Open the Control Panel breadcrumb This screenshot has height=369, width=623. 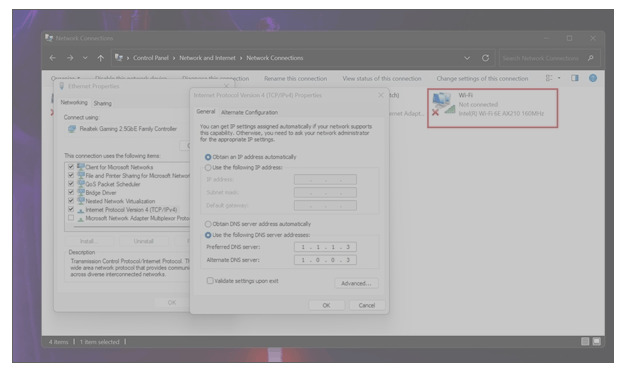pos(151,58)
